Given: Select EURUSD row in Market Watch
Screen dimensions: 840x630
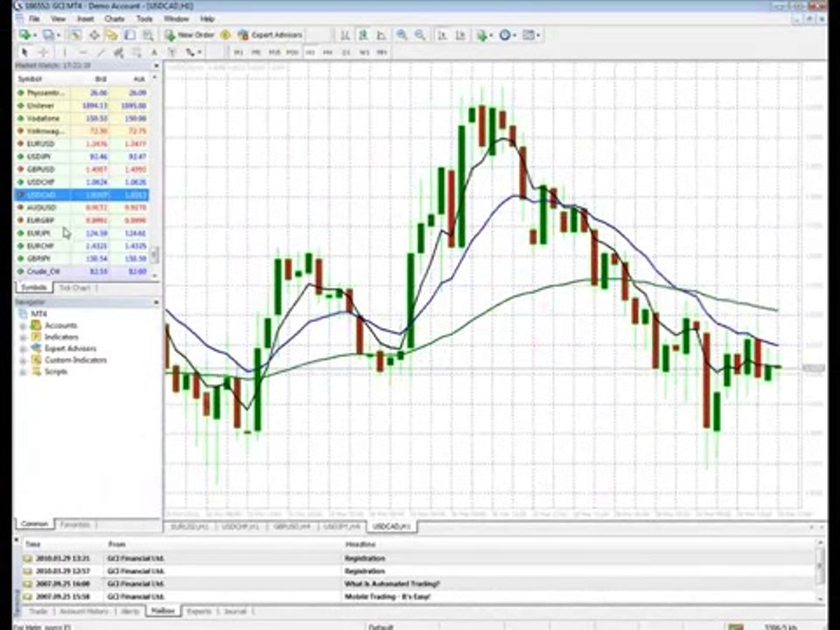Looking at the screenshot, I should coord(40,143).
